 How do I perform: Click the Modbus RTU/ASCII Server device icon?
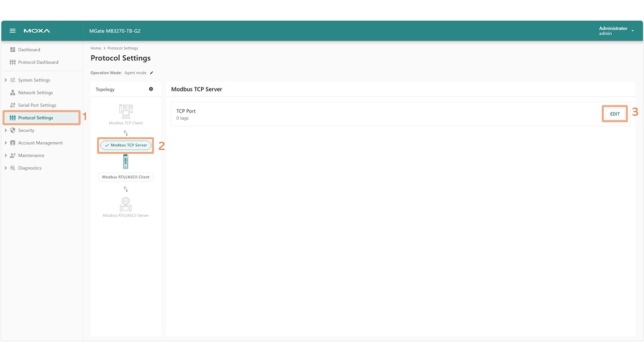click(x=126, y=204)
